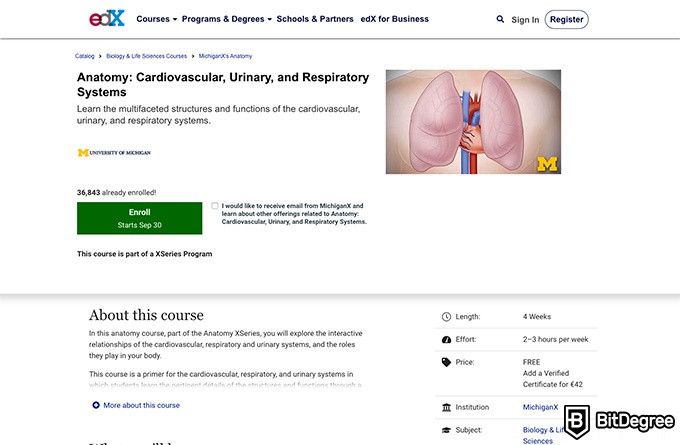Click the University of Michigan logo
680x445 pixels.
(x=114, y=153)
